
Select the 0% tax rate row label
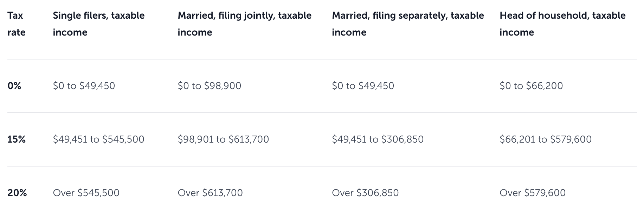[x=14, y=86]
